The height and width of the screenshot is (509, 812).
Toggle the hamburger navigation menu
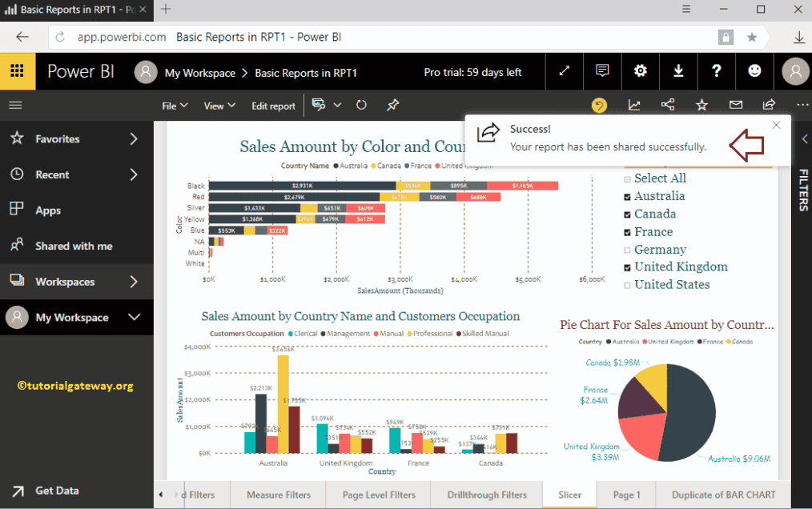(x=15, y=106)
